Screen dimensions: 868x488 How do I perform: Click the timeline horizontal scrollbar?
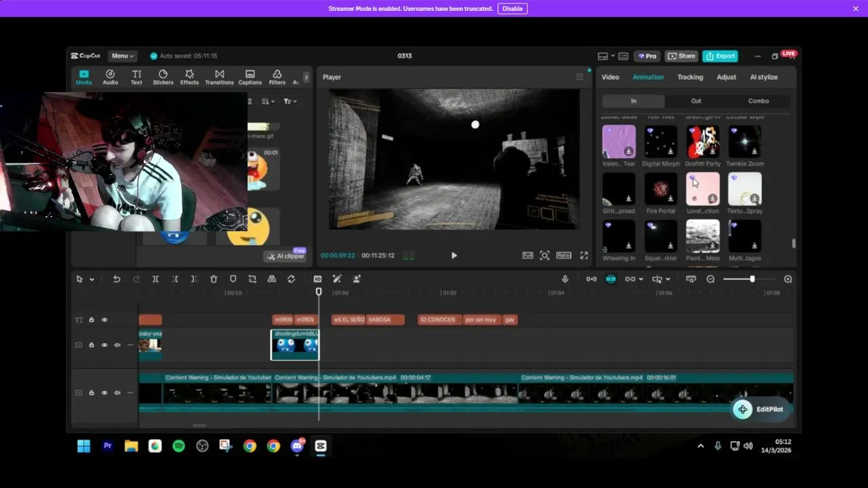(x=199, y=426)
